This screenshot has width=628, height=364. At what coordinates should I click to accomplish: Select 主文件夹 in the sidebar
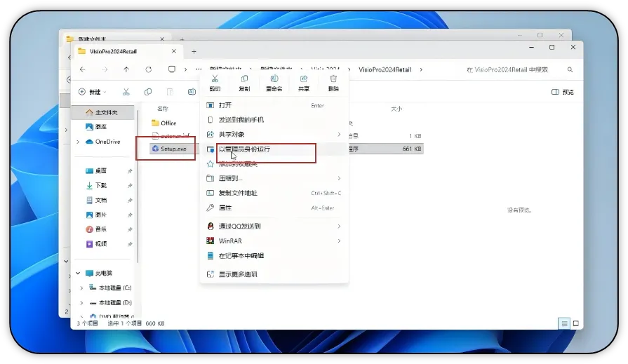pyautogui.click(x=102, y=112)
